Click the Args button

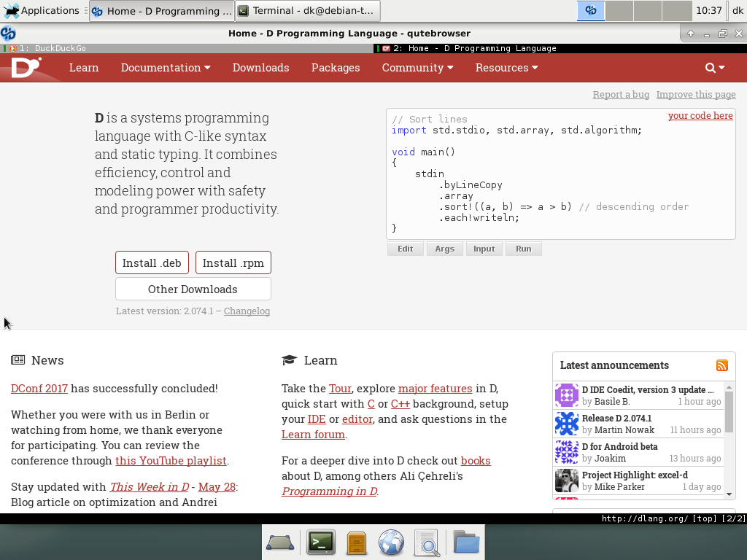445,249
